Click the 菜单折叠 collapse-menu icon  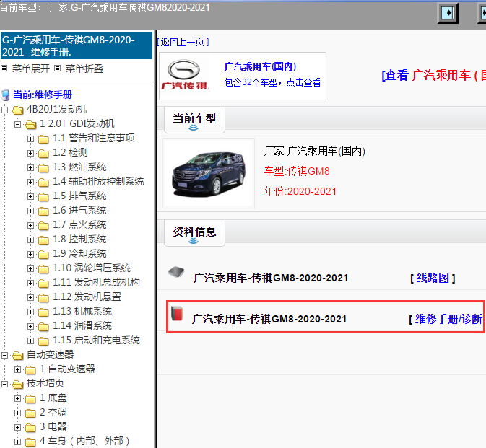tap(57, 68)
